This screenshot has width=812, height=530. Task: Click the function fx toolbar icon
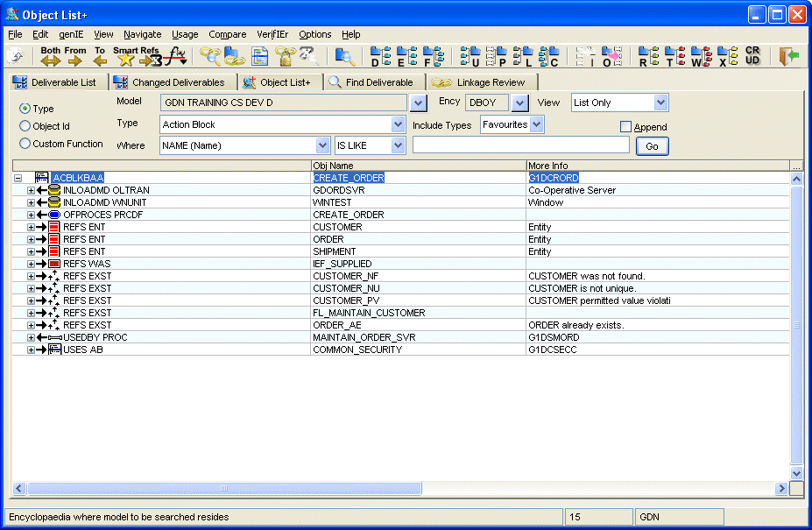point(177,57)
